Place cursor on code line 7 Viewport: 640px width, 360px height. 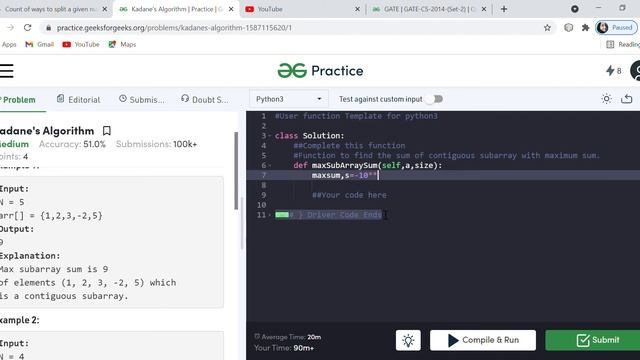click(443, 175)
